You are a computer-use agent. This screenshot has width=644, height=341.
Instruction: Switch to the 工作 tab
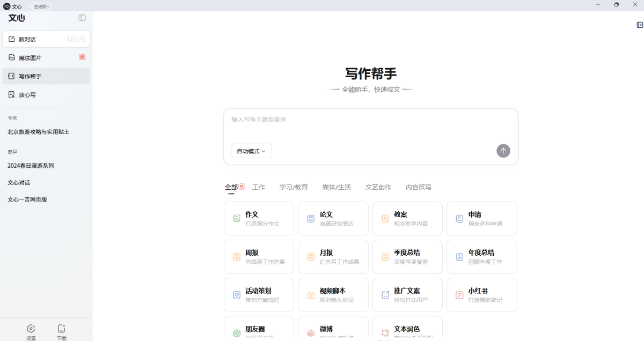coord(259,187)
